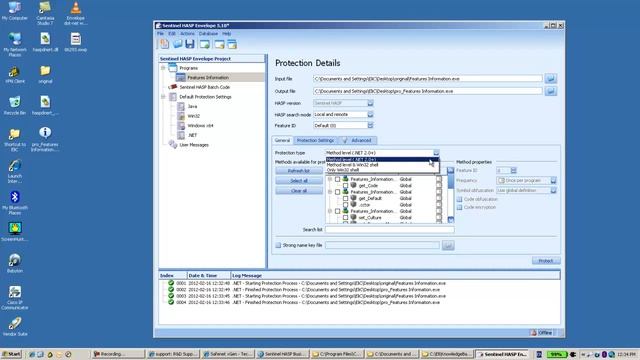Viewport: 640px width, 360px height.
Task: Click toolbar window icon with green arrow
Action: [x=204, y=44]
